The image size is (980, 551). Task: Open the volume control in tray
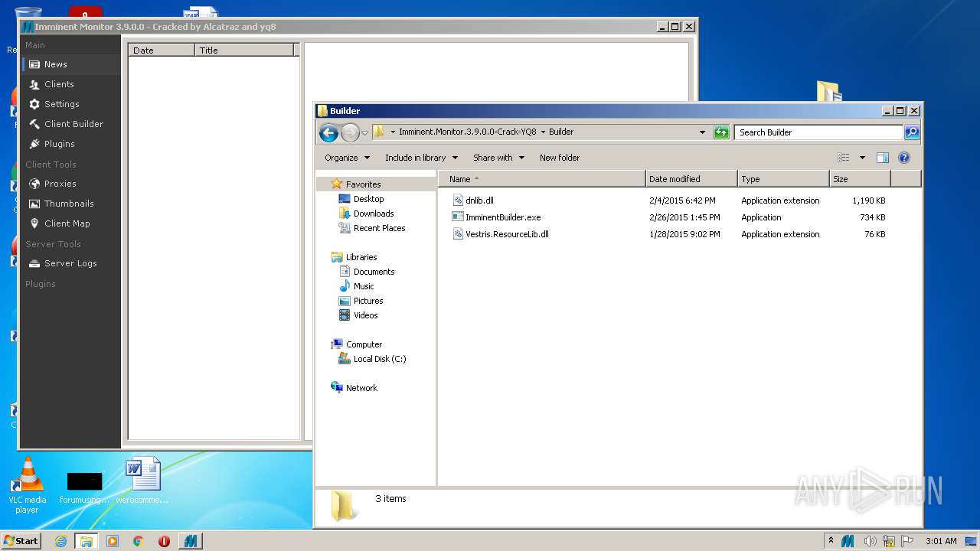869,541
